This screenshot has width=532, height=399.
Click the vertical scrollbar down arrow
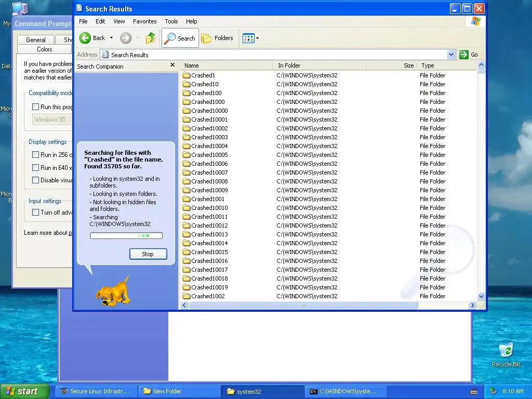pos(481,296)
